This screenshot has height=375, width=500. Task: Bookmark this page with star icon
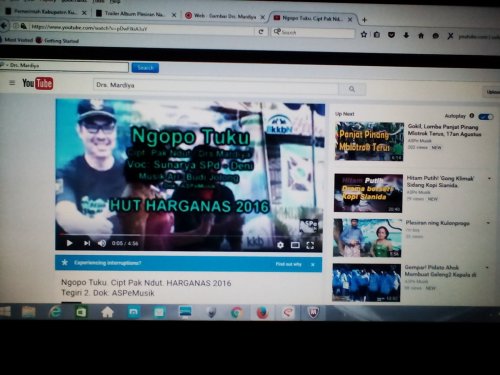364,34
